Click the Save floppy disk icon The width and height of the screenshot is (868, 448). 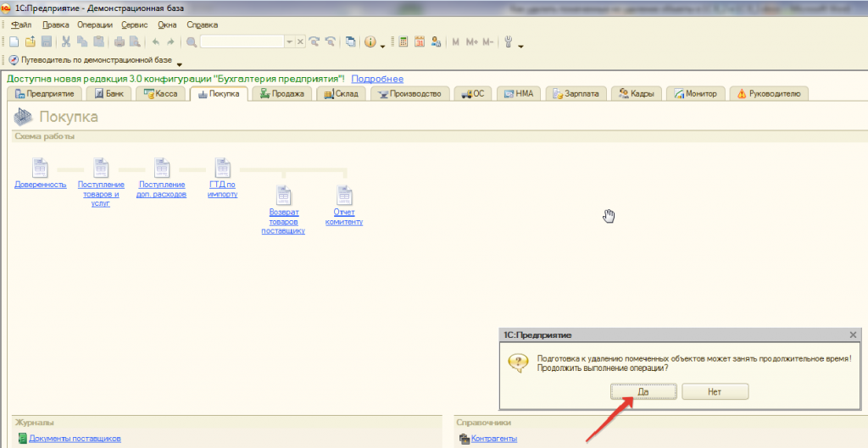(x=47, y=41)
